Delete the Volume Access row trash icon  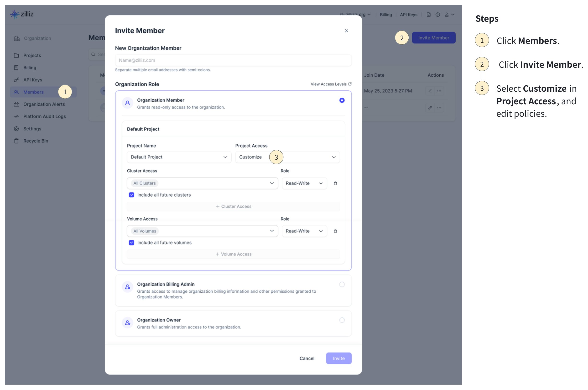tap(335, 231)
